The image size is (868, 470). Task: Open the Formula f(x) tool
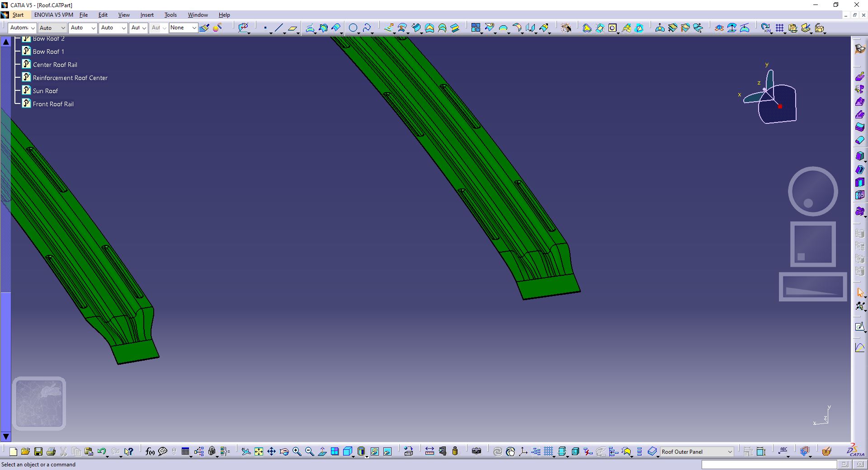click(150, 451)
